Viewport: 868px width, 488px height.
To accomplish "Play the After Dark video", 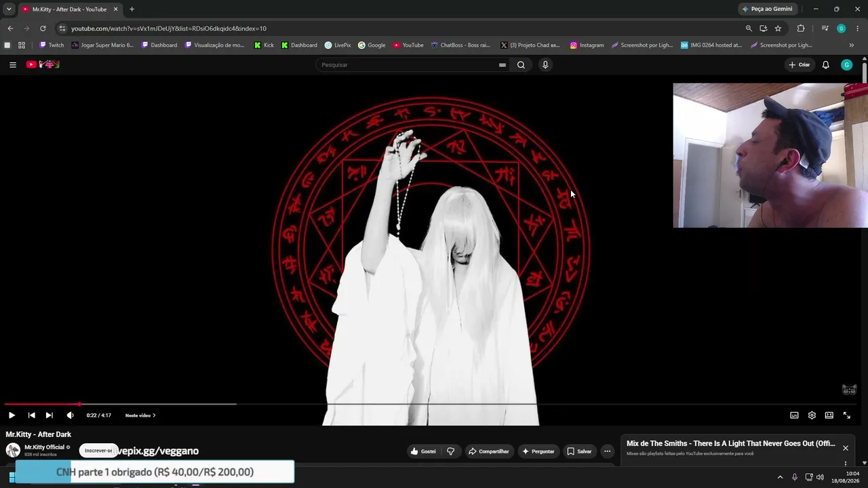I will click(x=12, y=415).
